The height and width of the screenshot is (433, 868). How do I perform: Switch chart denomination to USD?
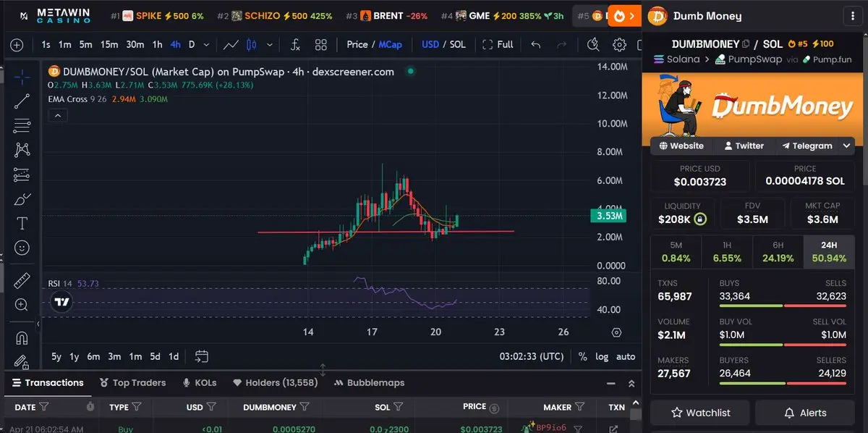[430, 45]
